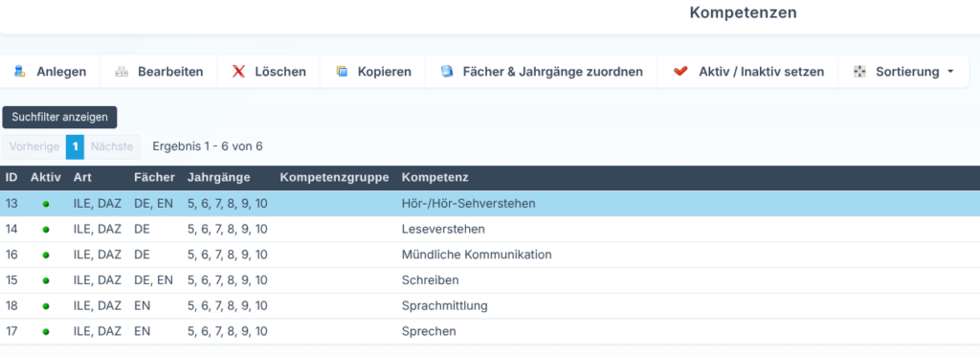Select the Leseverstehen competence
The image size is (980, 357).
pyautogui.click(x=443, y=230)
